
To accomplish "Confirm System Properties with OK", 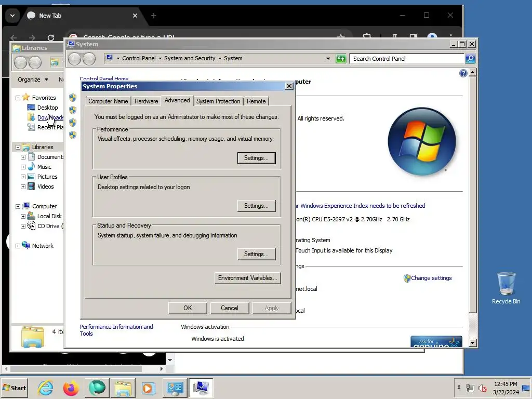I will click(x=188, y=308).
